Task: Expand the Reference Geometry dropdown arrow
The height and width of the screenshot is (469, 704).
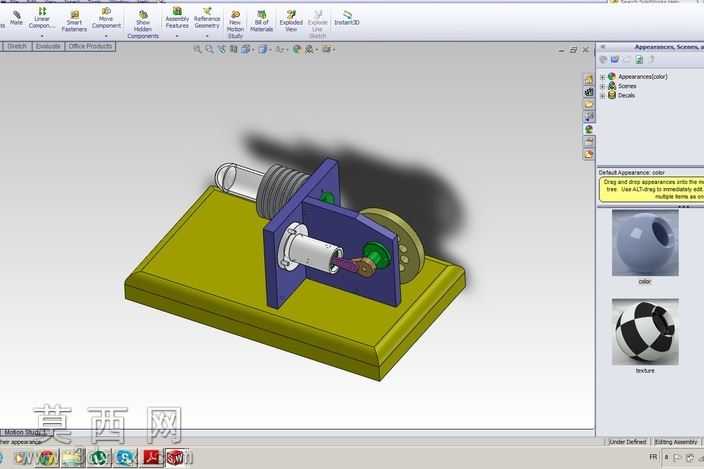Action: pos(207,36)
